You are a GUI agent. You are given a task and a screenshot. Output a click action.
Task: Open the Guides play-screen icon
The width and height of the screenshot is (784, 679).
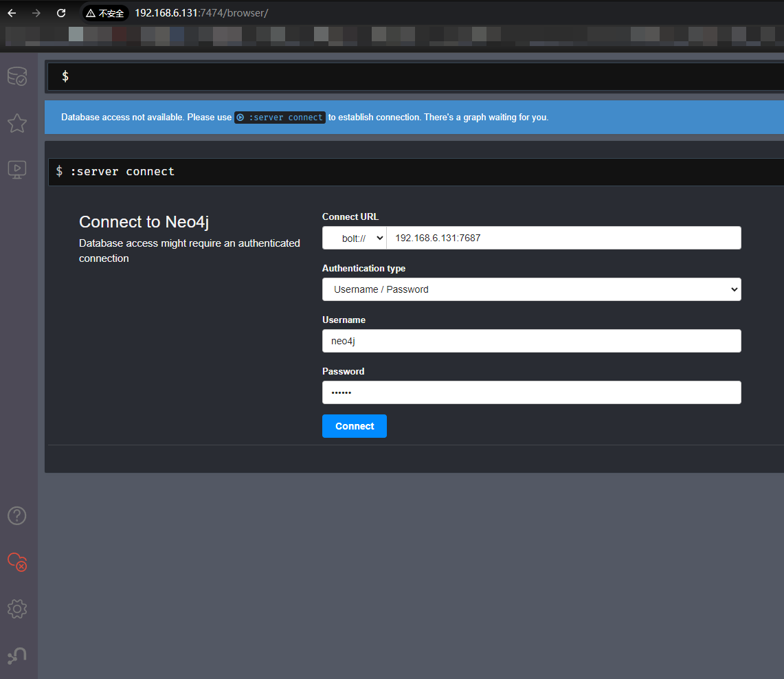[x=17, y=170]
